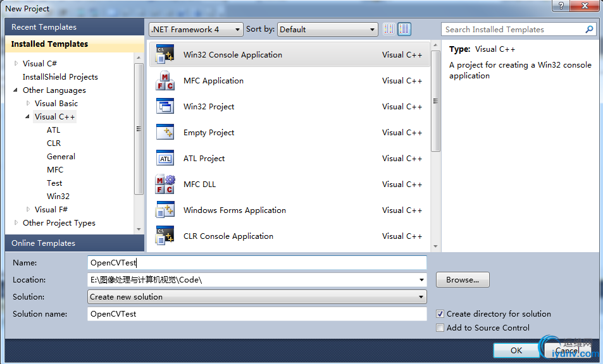Select the MFC Application template icon
Screen dimensions: 603x364
pyautogui.click(x=165, y=80)
